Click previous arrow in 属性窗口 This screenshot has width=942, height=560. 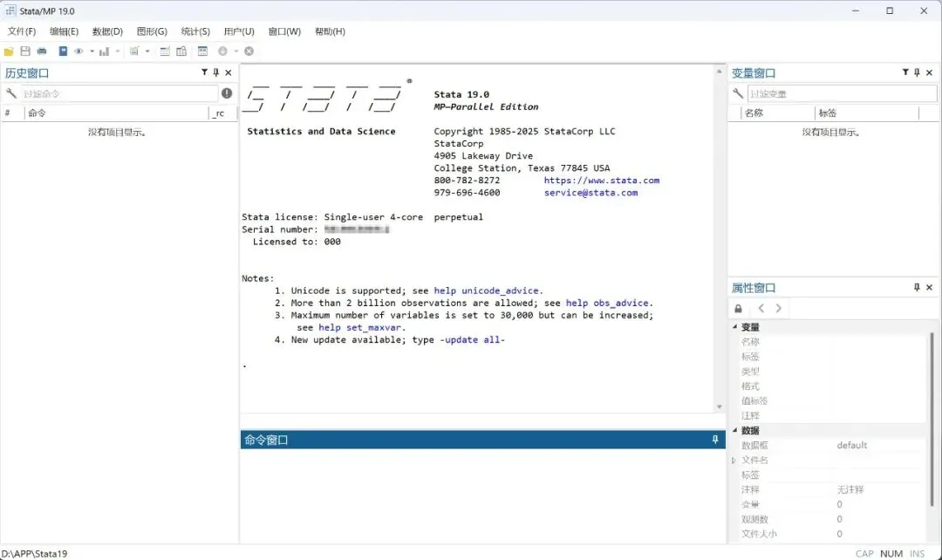click(761, 308)
